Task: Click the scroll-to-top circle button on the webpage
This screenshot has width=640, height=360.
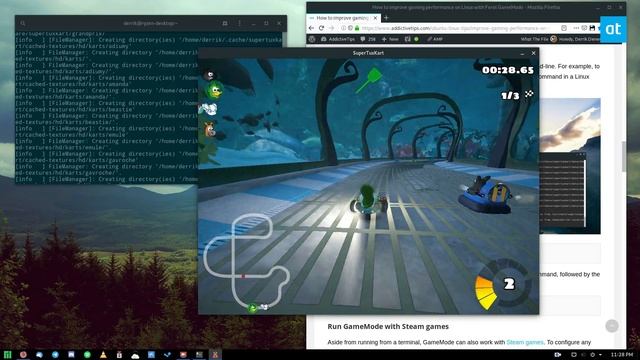Action: 611,326
